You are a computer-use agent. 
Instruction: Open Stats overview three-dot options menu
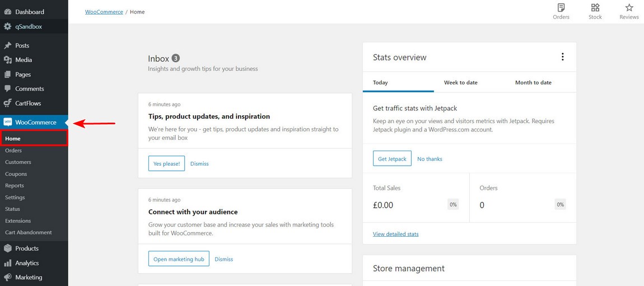(563, 57)
